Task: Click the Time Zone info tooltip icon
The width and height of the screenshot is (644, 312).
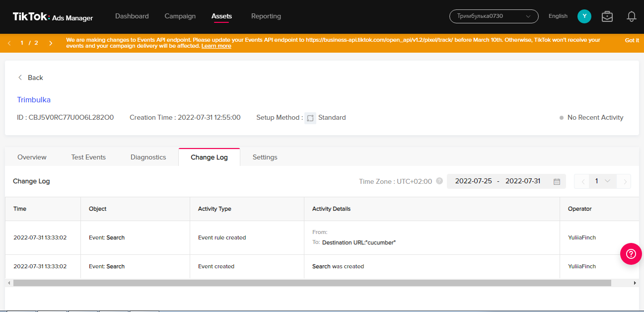Action: click(439, 181)
